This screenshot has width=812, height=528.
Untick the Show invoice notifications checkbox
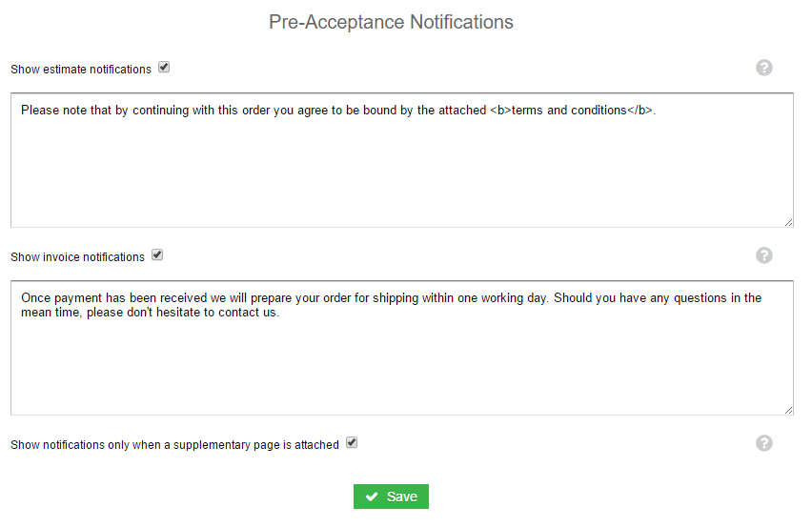(158, 255)
